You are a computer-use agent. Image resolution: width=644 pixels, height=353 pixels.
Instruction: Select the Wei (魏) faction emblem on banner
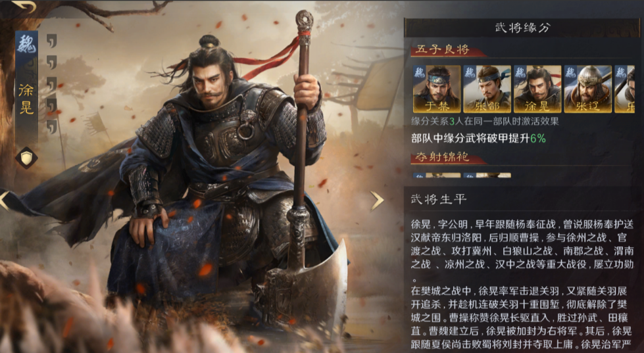click(27, 44)
